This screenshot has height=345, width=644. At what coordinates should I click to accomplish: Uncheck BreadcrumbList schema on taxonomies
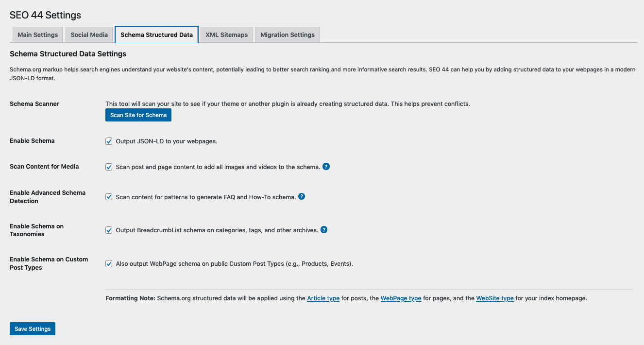coord(109,229)
